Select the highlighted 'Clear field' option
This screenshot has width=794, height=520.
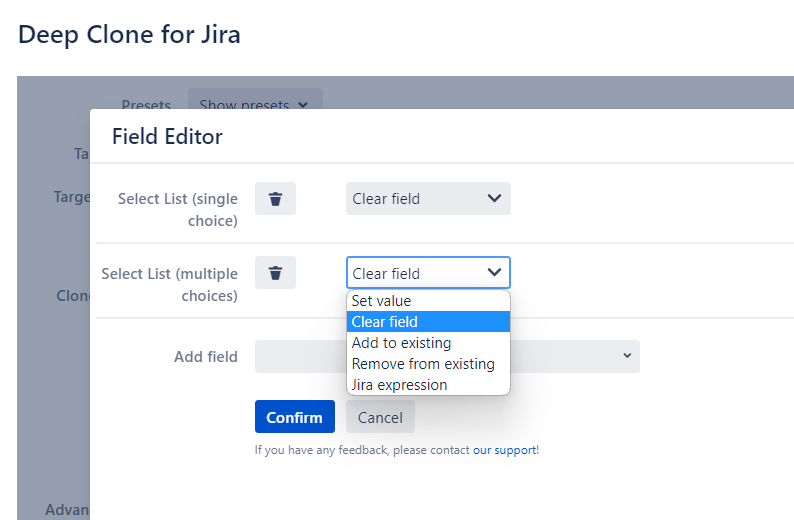tap(428, 322)
